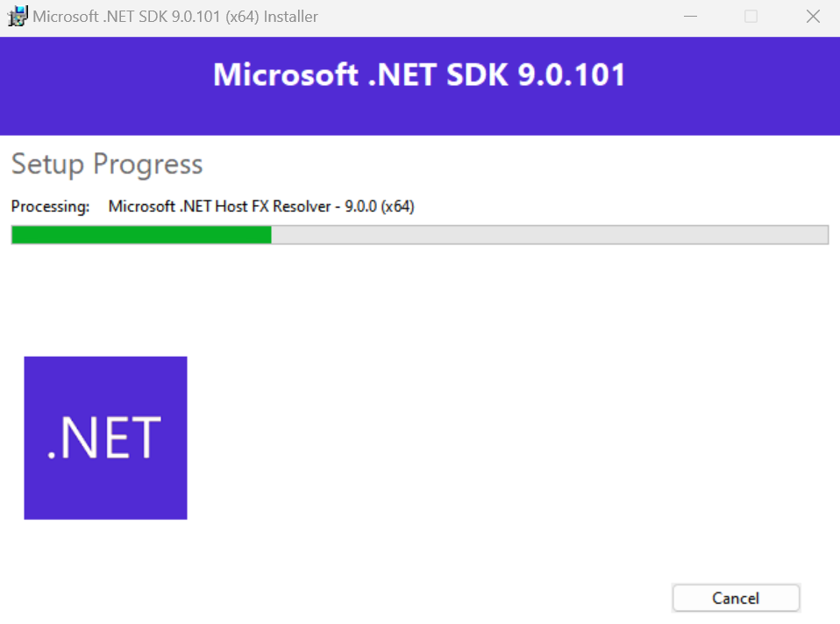This screenshot has height=624, width=840.
Task: Minimize the installer window
Action: click(691, 17)
